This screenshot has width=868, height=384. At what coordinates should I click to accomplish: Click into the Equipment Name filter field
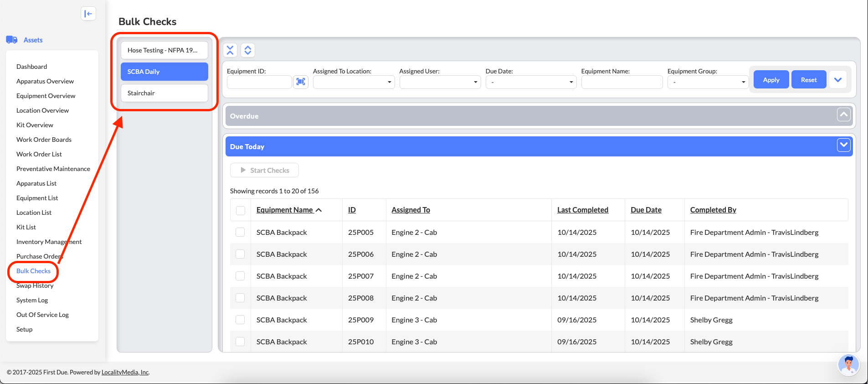(x=621, y=82)
